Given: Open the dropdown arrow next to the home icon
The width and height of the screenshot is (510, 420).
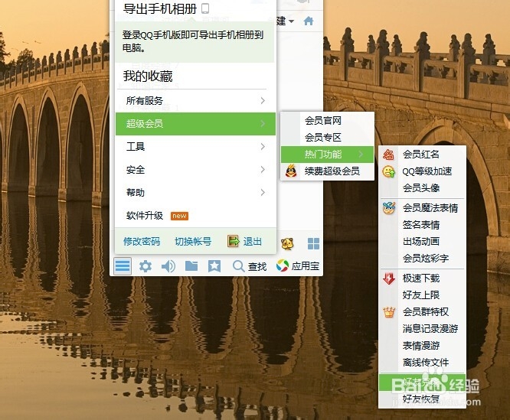Looking at the screenshot, I should (292, 21).
